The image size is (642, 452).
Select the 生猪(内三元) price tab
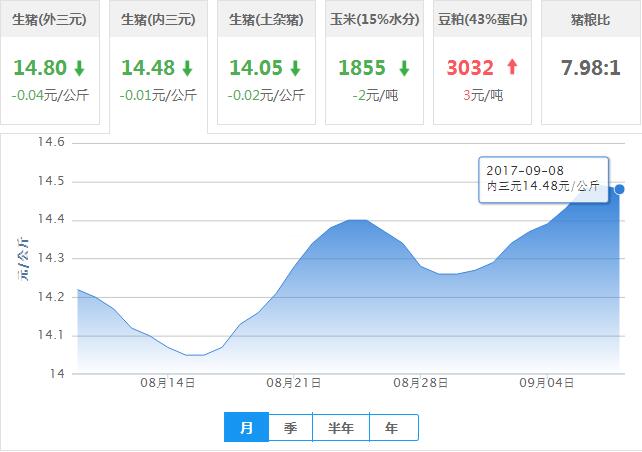[x=158, y=66]
